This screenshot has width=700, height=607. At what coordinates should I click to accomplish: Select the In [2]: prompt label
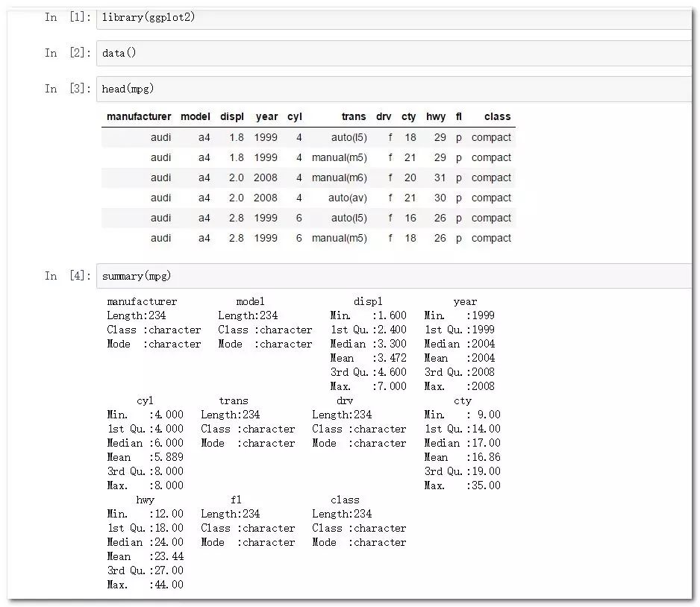click(x=68, y=53)
